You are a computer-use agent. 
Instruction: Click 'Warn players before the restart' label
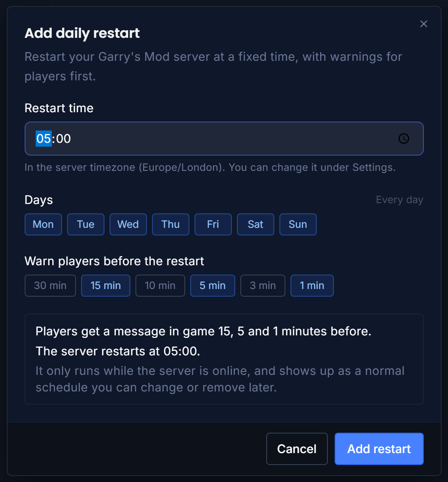coord(114,261)
